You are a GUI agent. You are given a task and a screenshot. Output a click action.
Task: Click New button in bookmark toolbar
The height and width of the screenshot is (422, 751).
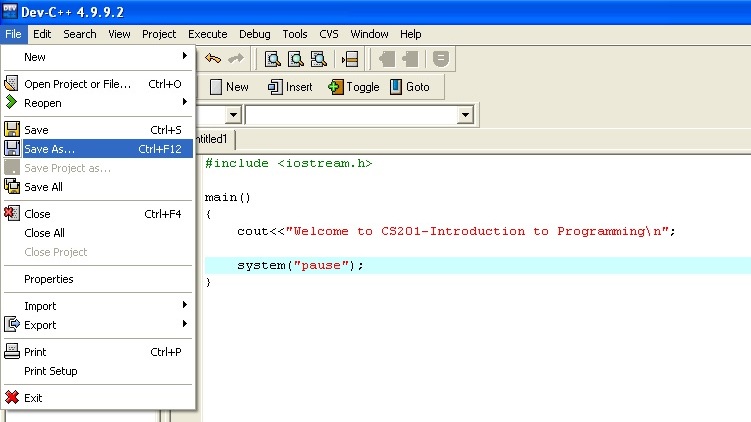click(x=229, y=87)
